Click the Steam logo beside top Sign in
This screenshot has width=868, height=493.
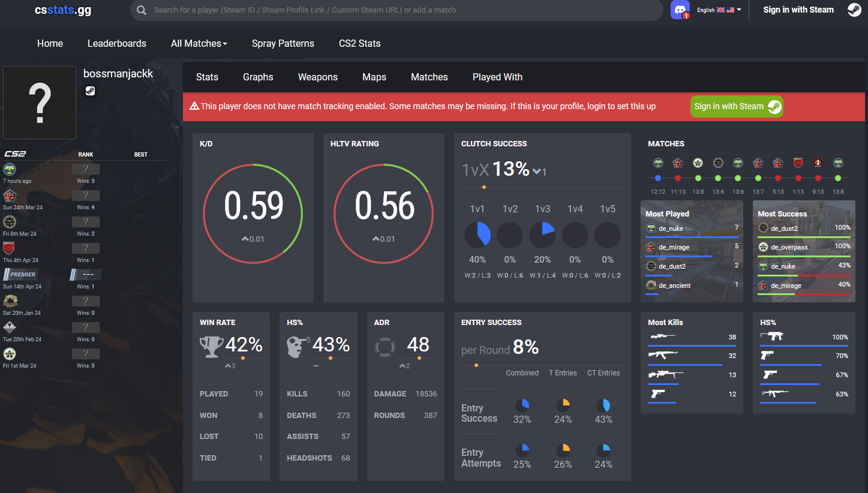click(854, 10)
